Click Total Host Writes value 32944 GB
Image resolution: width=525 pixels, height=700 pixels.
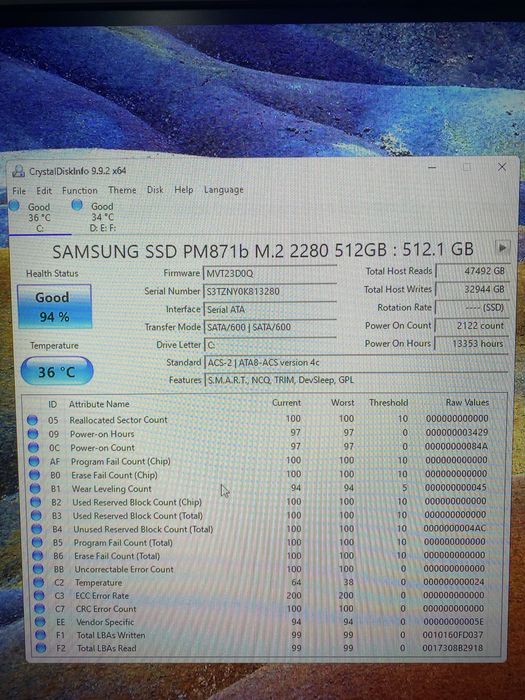point(472,289)
